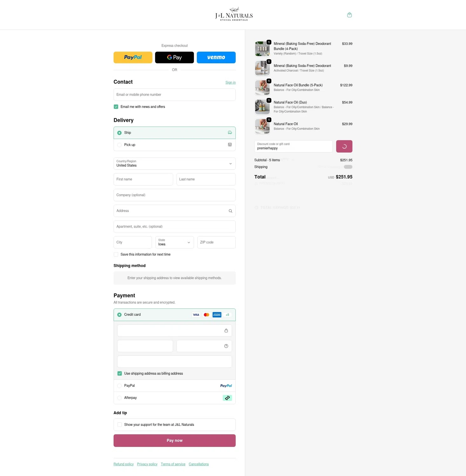The image size is (466, 476).
Task: Click the card number lock icon
Action: pos(226,331)
